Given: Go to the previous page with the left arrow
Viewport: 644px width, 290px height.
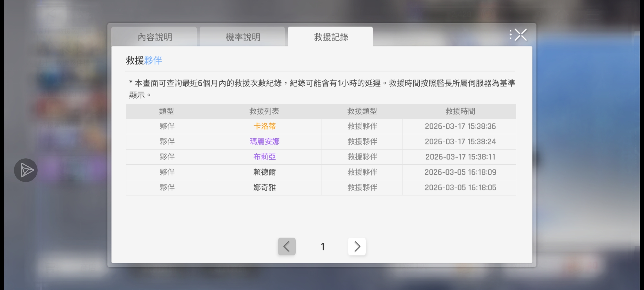Looking at the screenshot, I should tap(287, 246).
